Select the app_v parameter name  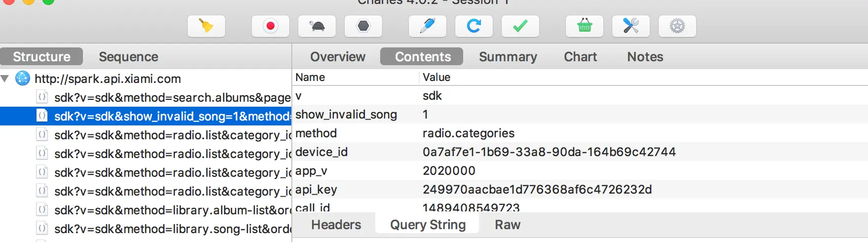pos(311,171)
